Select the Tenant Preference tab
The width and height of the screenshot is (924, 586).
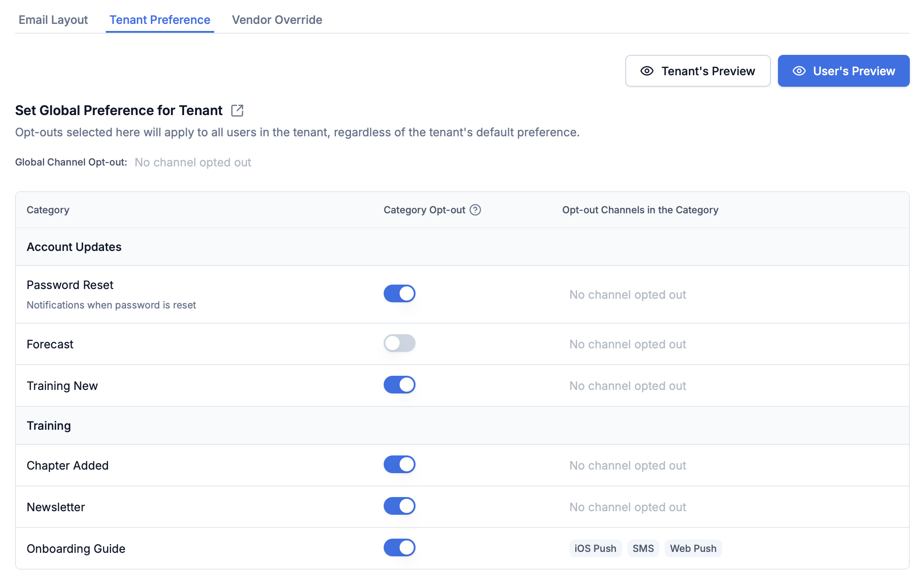(160, 20)
